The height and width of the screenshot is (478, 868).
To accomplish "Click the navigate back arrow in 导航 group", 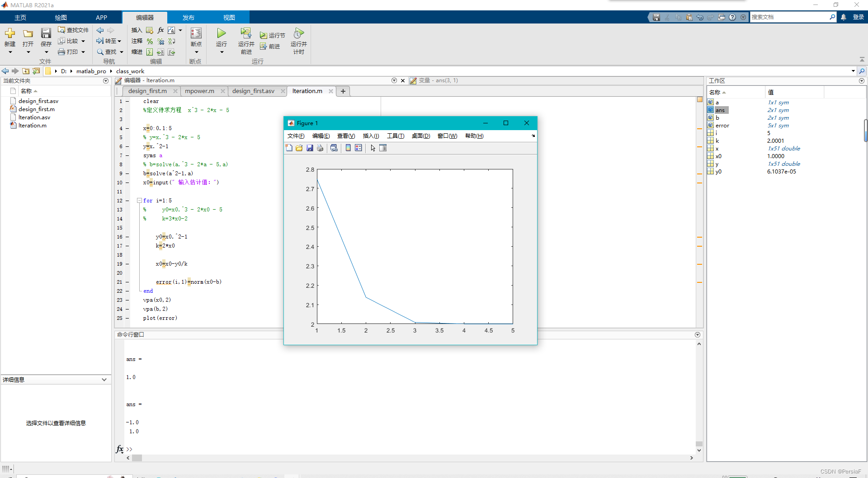I will [x=100, y=30].
